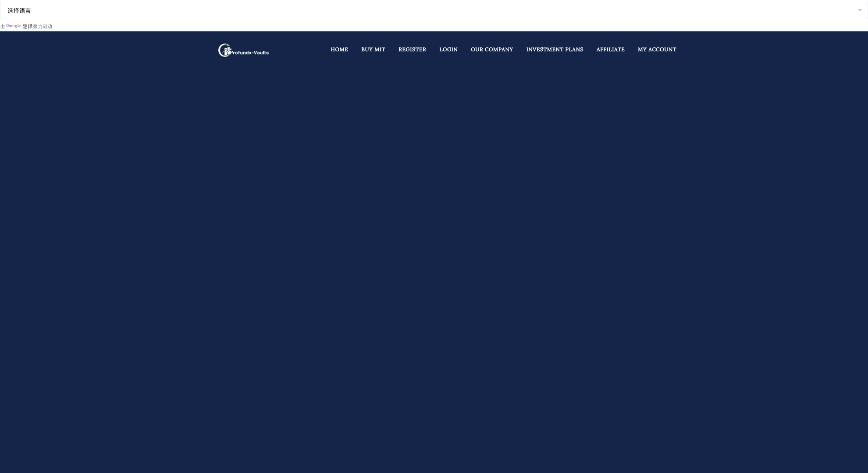Open the 选择语言 language select box
Viewport: 868px width, 473px height.
pyautogui.click(x=19, y=11)
